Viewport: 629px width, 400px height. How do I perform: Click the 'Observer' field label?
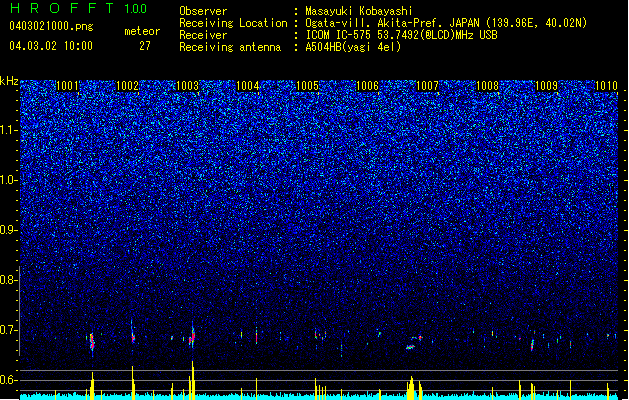(203, 11)
